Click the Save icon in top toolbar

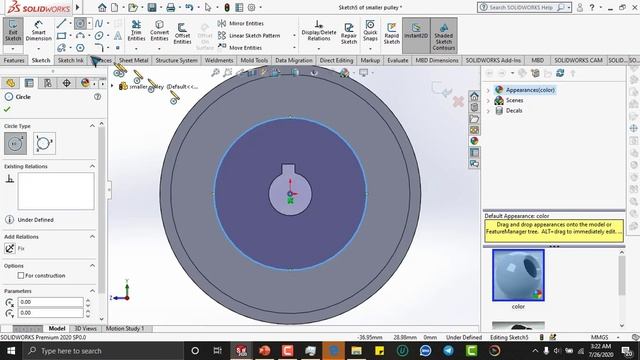[x=152, y=7]
